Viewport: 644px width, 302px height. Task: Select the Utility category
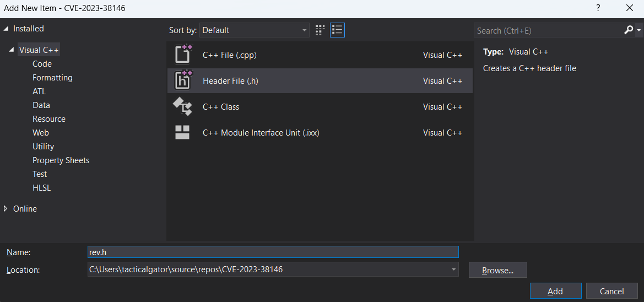point(43,146)
